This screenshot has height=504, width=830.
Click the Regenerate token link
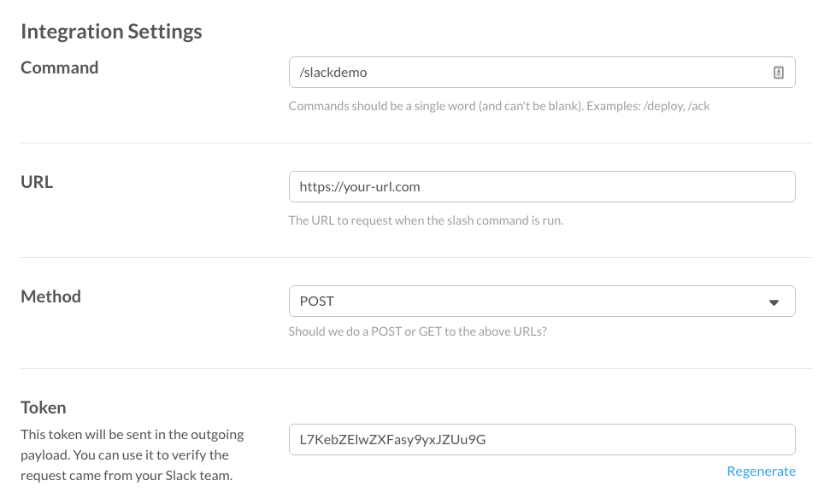(761, 472)
